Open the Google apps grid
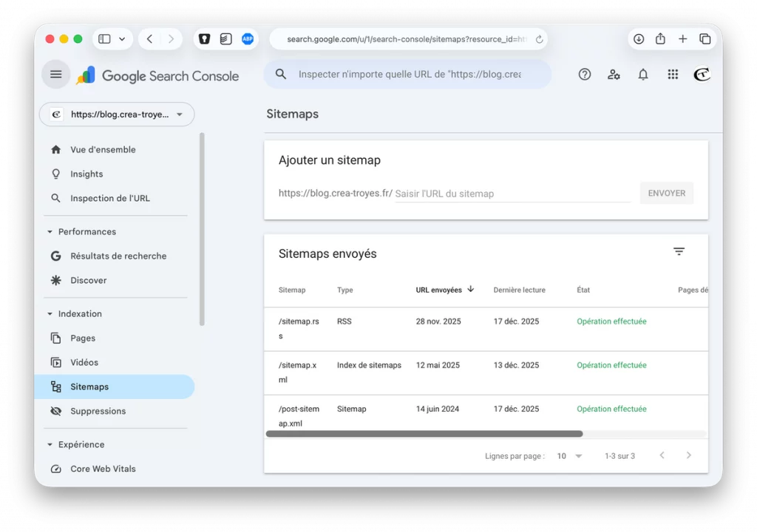757x532 pixels. 673,74
